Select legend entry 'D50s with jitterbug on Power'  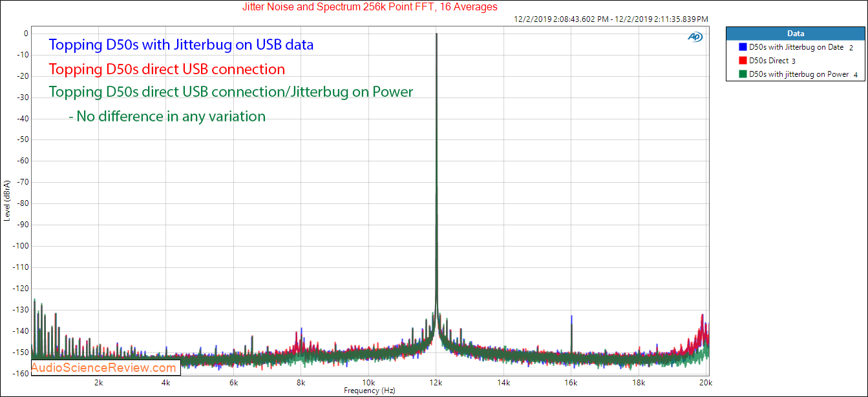click(798, 74)
